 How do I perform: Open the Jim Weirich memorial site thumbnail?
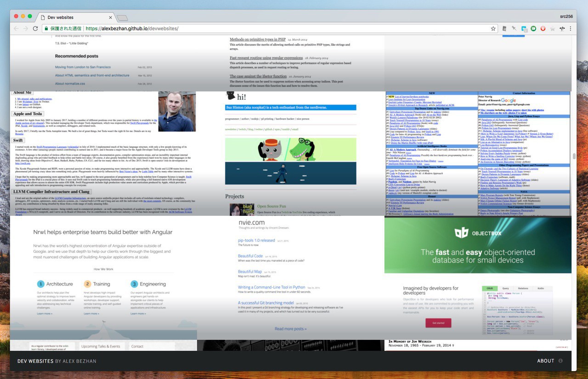pyautogui.click(x=478, y=345)
